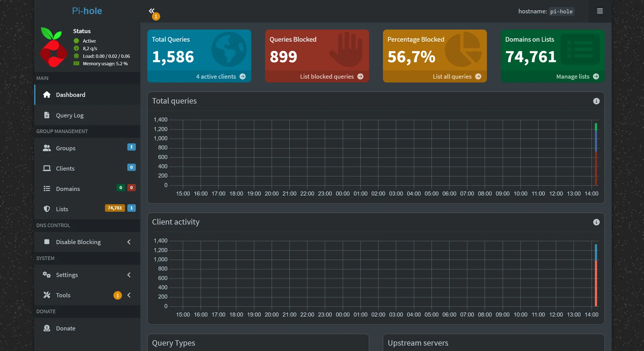Expand the Disable Blocking submenu chevron

pos(129,242)
